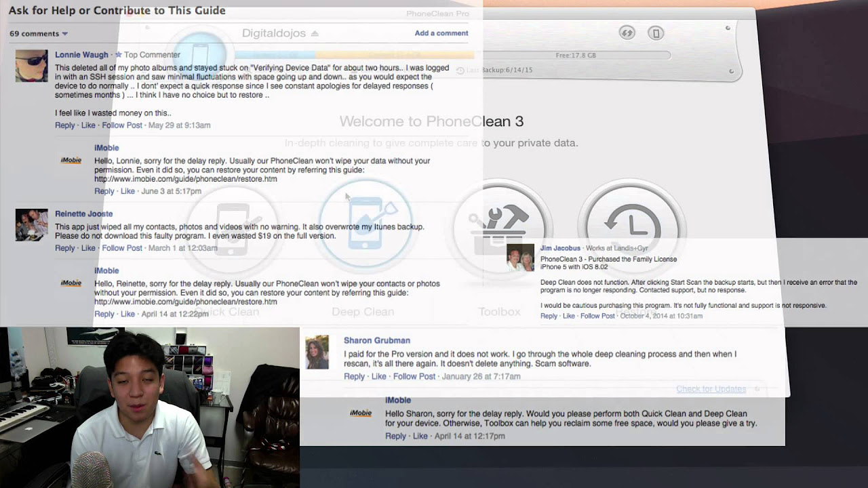Reply to Reinette Jooste's comment
Viewport: 868px width, 488px height.
click(x=65, y=248)
